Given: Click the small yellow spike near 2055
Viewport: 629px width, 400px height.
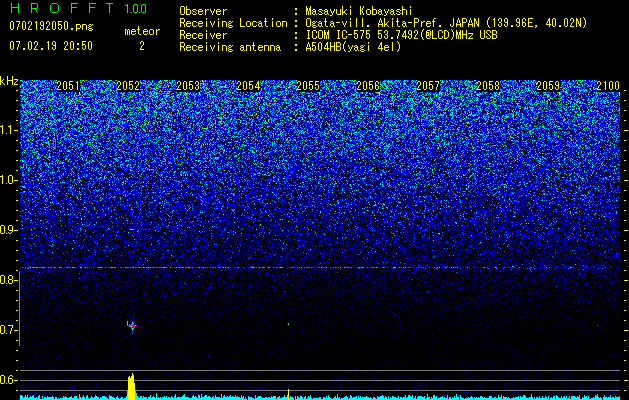Looking at the screenshot, I should [x=288, y=393].
